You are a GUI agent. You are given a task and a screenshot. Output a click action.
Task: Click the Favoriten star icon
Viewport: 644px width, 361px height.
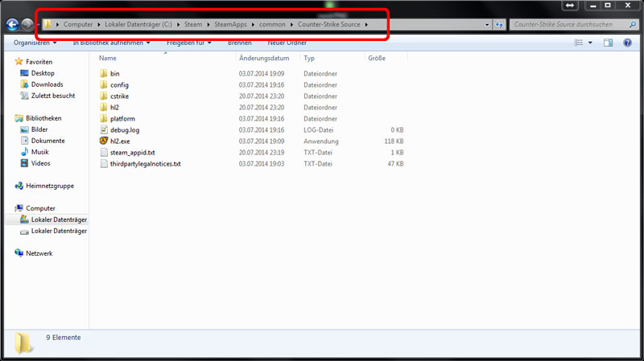point(19,62)
